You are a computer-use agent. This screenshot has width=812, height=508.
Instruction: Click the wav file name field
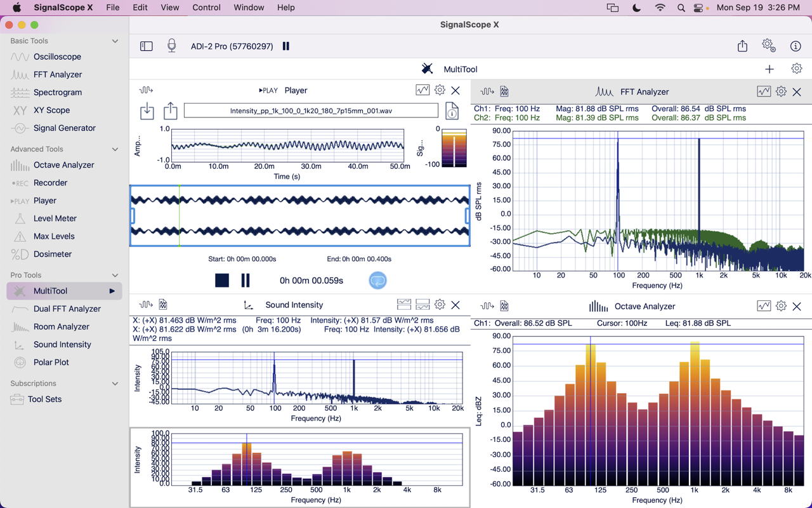(x=311, y=110)
